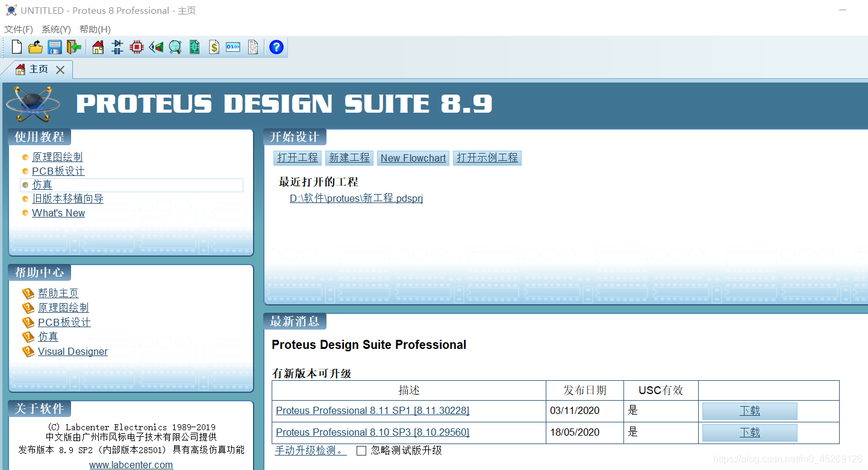The image size is (868, 470).
Task: Click the Open Project folder icon
Action: (36, 46)
